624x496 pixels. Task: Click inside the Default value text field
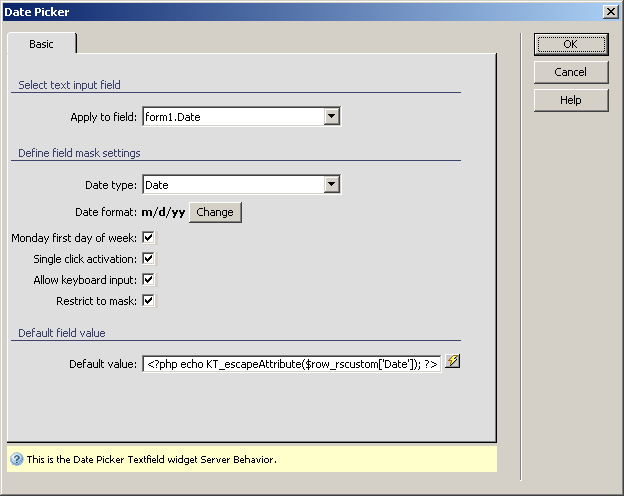291,364
